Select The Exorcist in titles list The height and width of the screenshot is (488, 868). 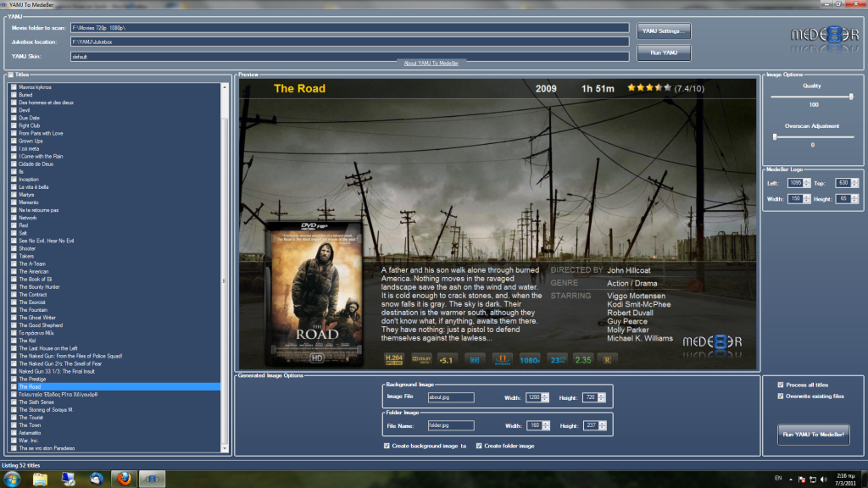(32, 302)
